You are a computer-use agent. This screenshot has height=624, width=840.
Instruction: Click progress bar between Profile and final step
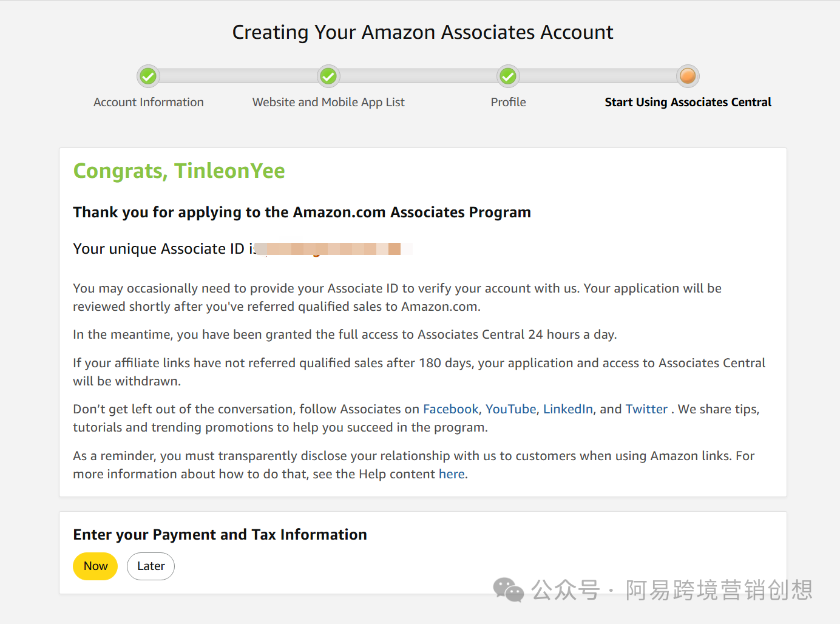click(x=598, y=76)
